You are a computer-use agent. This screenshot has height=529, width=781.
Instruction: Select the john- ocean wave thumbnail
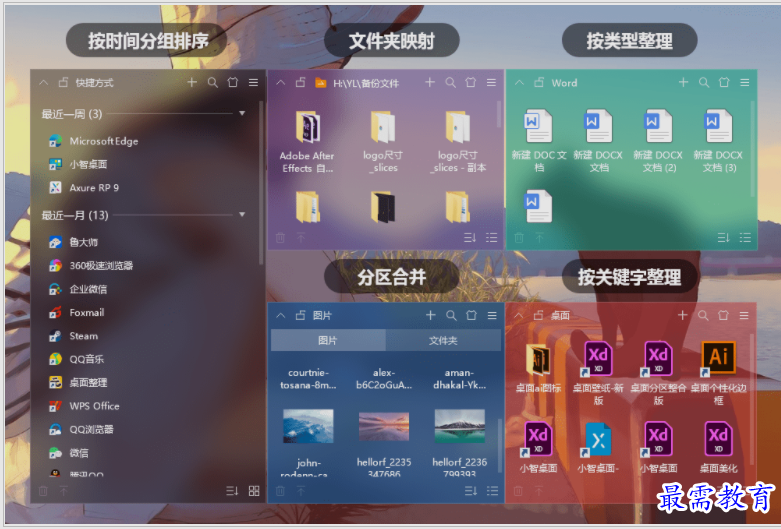pos(308,426)
